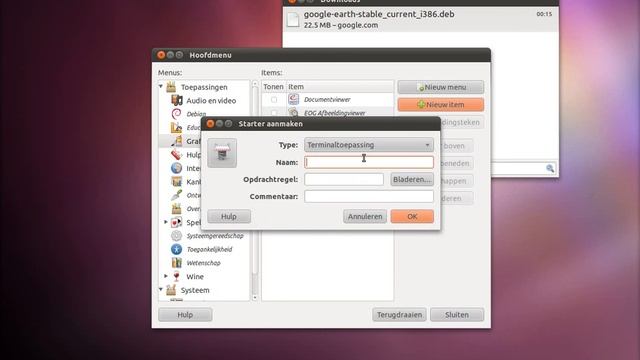Close the Hoofdmenu window
Viewport: 640px width, 360px height.
pyautogui.click(x=161, y=55)
